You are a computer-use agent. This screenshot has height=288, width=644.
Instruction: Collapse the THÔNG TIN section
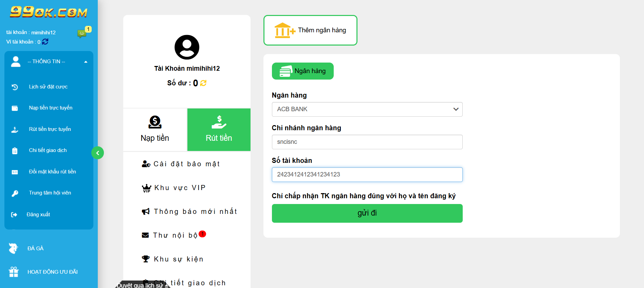(86, 62)
